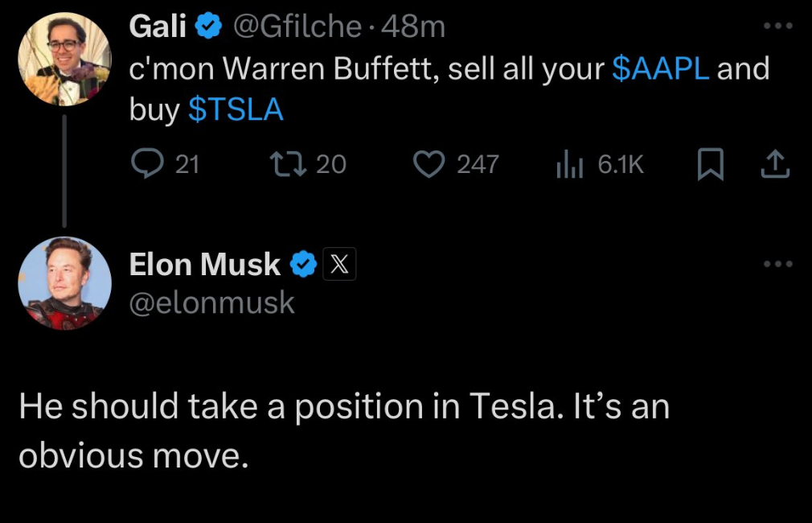Screen dimensions: 812x523
Task: Click the @Gfilche handle
Action: [x=297, y=27]
